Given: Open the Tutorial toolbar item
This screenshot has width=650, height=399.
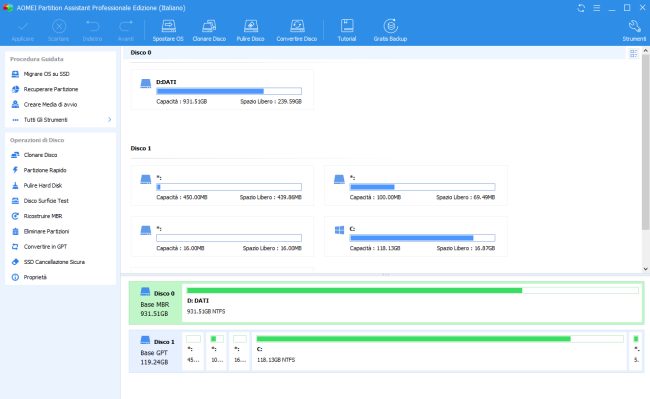Looking at the screenshot, I should (347, 30).
